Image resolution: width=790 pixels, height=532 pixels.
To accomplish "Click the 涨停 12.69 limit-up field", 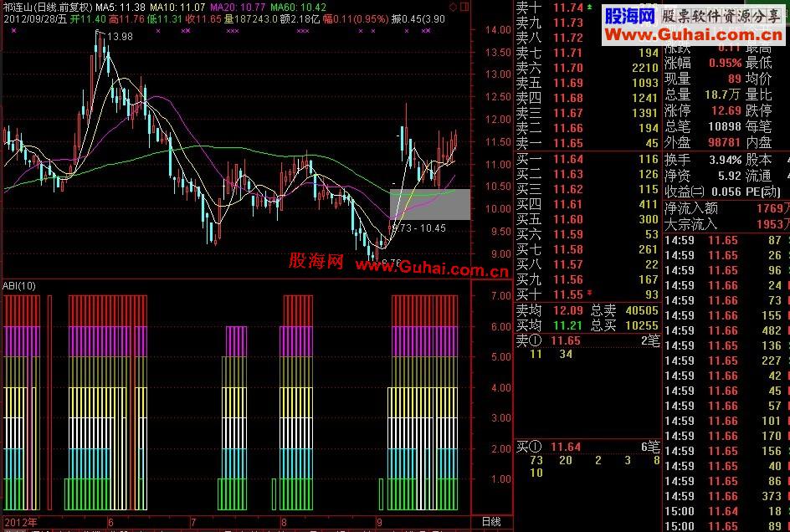I will [703, 110].
